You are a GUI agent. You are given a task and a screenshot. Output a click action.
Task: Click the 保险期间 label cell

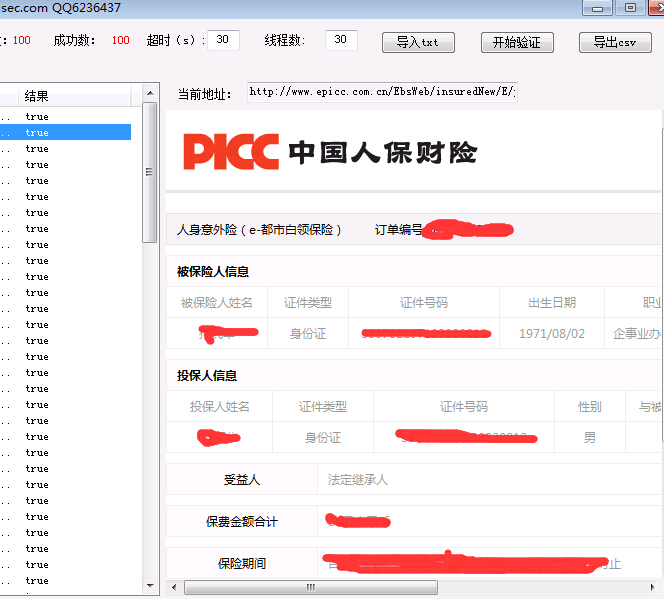(242, 563)
